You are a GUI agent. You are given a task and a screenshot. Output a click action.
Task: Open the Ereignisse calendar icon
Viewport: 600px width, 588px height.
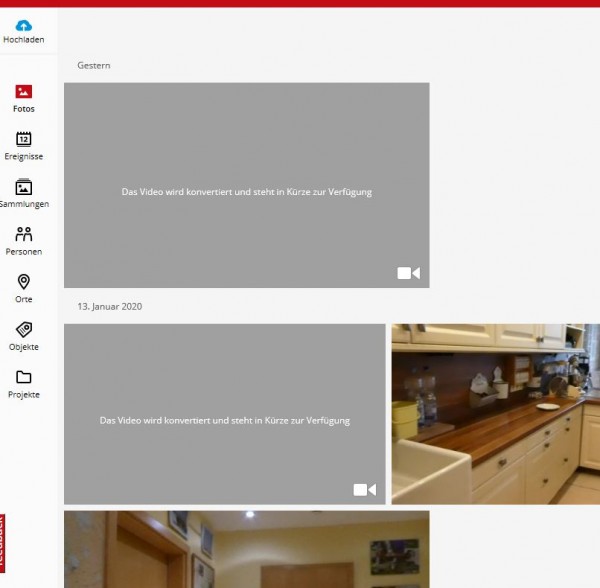(24, 139)
